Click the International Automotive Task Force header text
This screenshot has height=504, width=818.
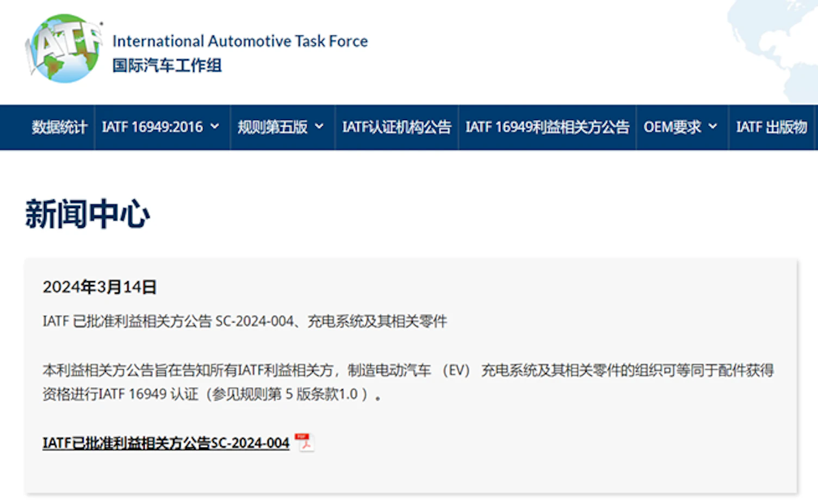click(240, 41)
